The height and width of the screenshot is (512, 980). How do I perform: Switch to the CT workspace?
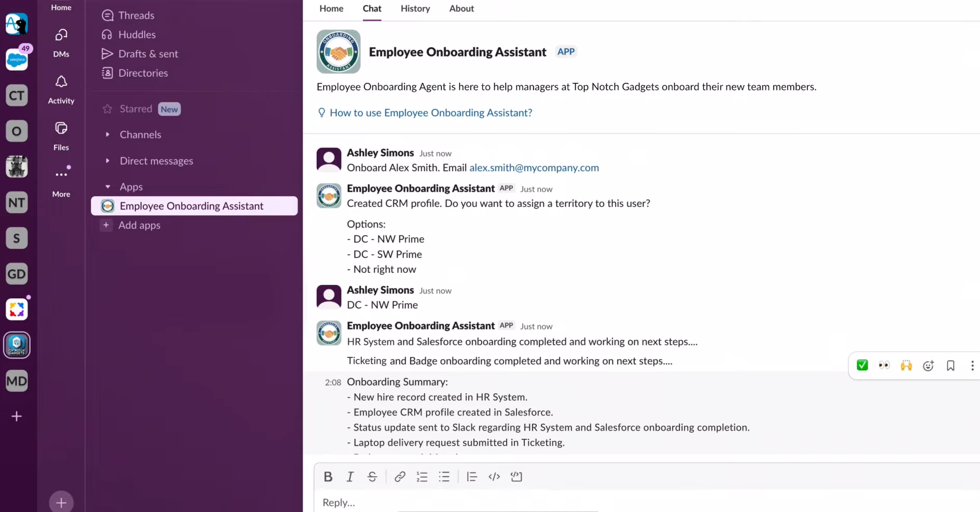[x=17, y=95]
